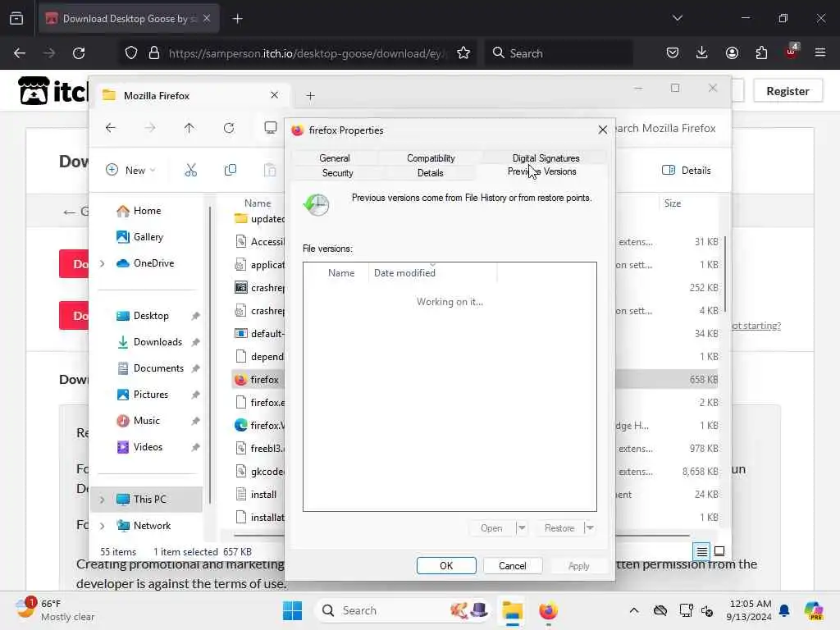Open weather widget 66°F
Image resolution: width=840 pixels, height=630 pixels.
55,610
